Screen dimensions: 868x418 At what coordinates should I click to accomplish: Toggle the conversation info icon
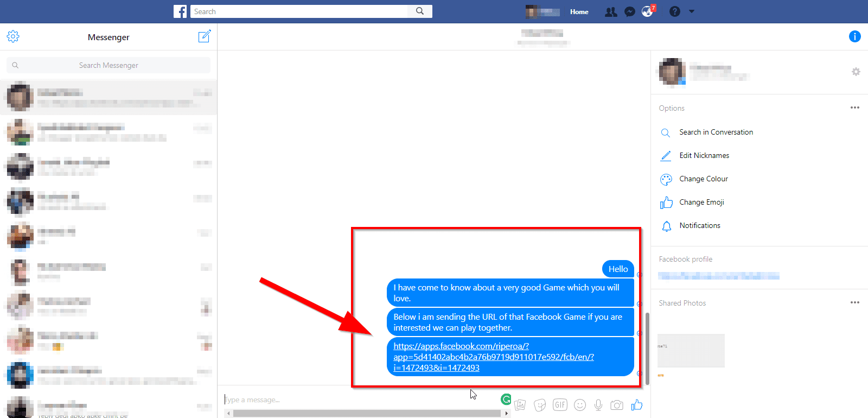854,36
